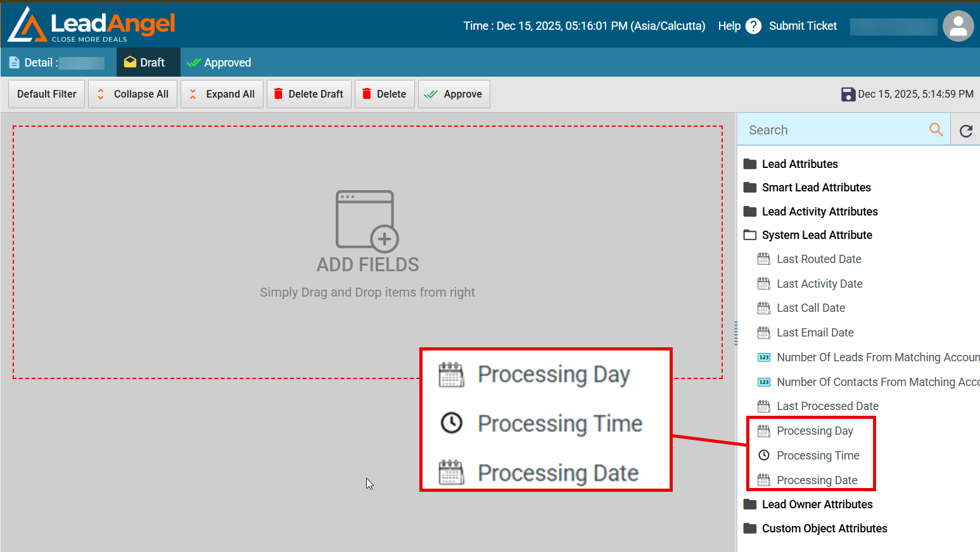
Task: Click the save disk icon
Action: pyautogui.click(x=848, y=94)
